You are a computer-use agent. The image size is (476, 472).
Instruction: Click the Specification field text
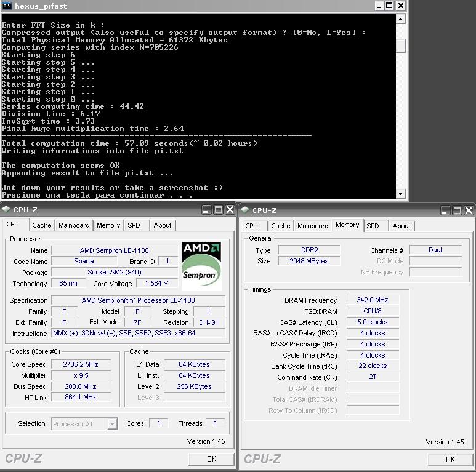[x=139, y=300]
